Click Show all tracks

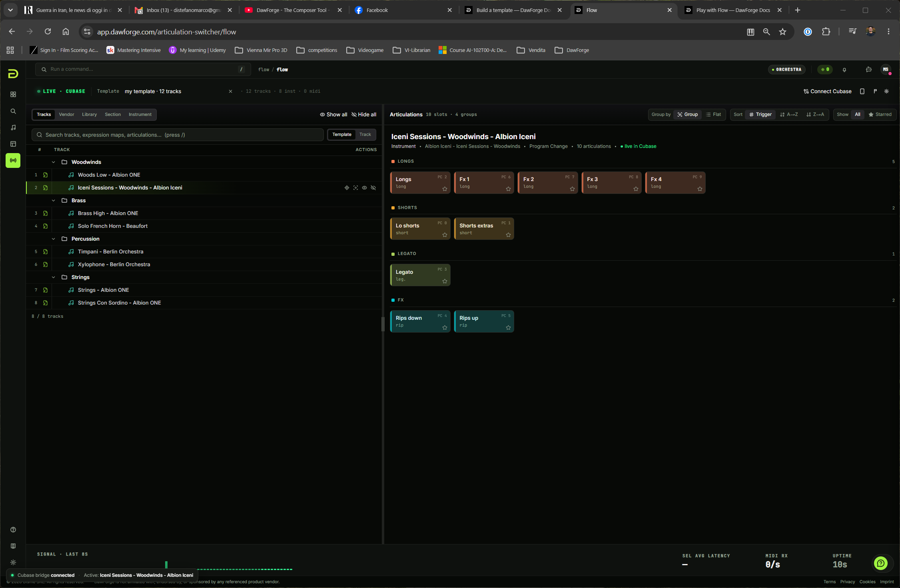point(333,115)
